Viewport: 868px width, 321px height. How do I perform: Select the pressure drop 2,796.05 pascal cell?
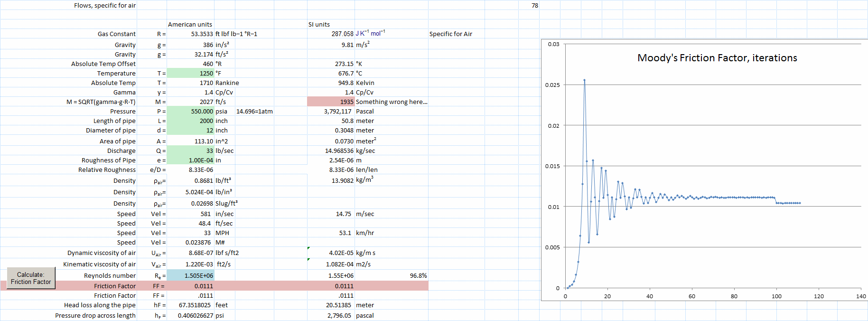click(331, 315)
